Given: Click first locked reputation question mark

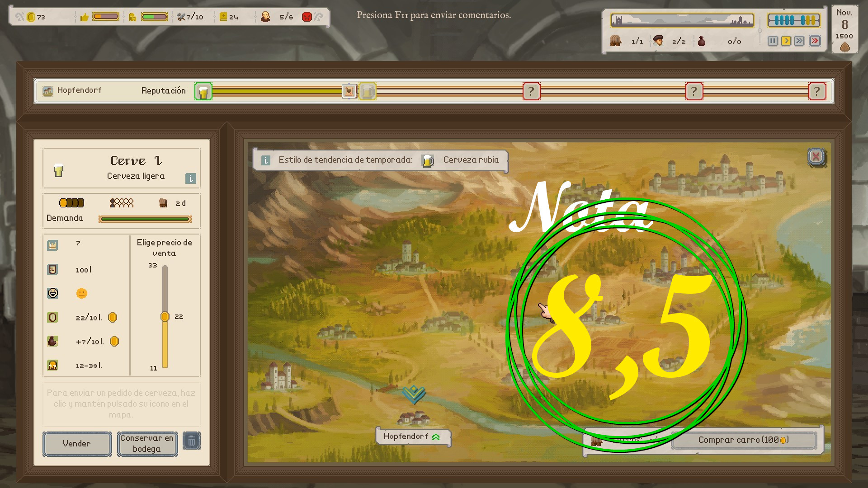Looking at the screenshot, I should click(531, 91).
